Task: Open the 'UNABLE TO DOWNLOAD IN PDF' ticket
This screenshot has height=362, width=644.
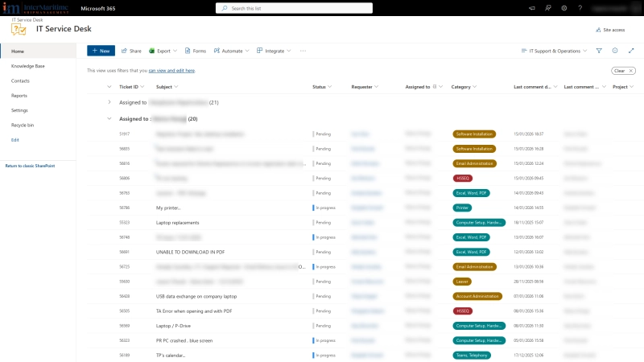Action: 190,252
